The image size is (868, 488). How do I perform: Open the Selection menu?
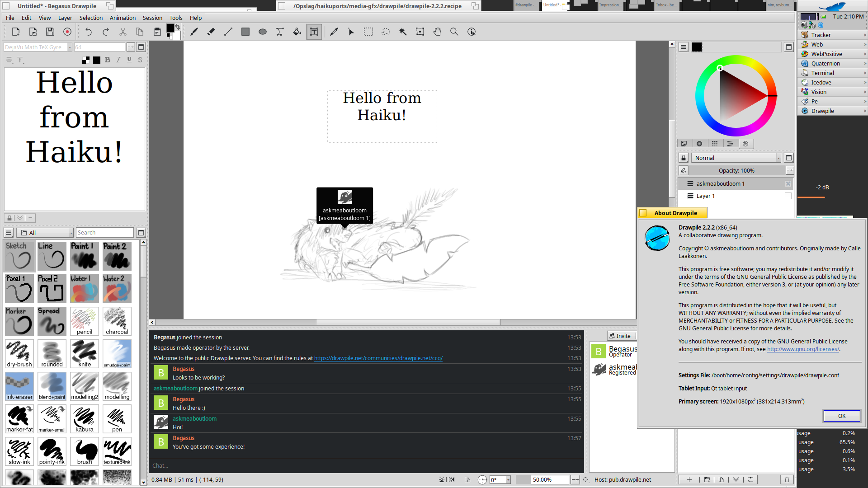tap(91, 18)
